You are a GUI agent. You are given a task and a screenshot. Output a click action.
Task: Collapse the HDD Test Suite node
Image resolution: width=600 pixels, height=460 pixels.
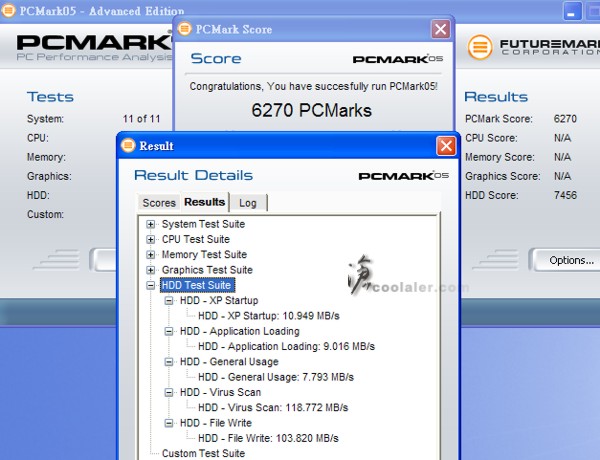(x=150, y=285)
